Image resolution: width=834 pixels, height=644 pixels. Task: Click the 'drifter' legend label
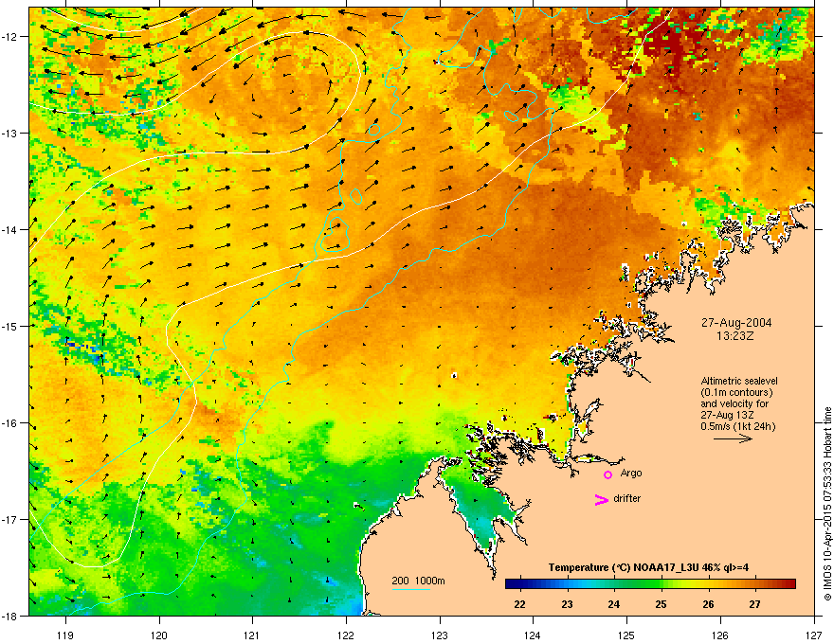[627, 498]
